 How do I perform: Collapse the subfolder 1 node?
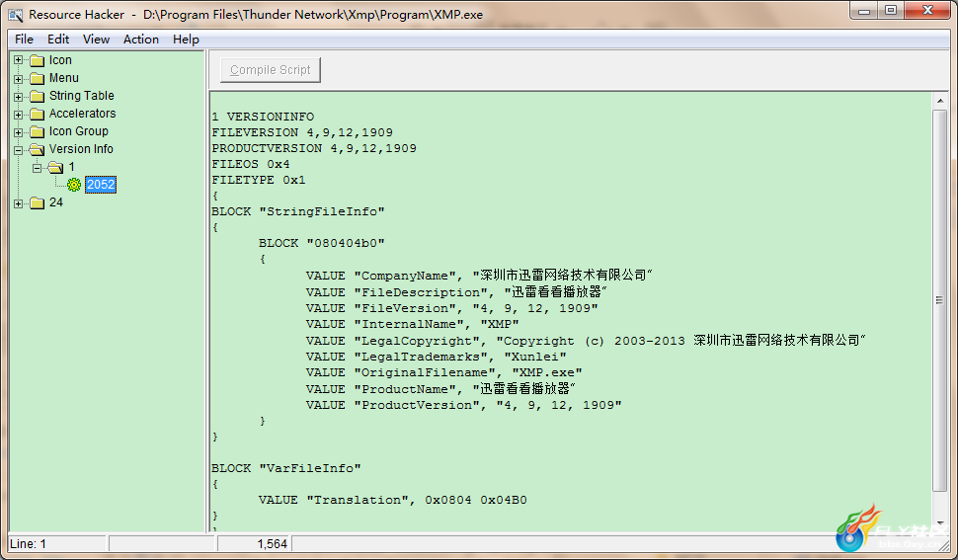(x=37, y=167)
